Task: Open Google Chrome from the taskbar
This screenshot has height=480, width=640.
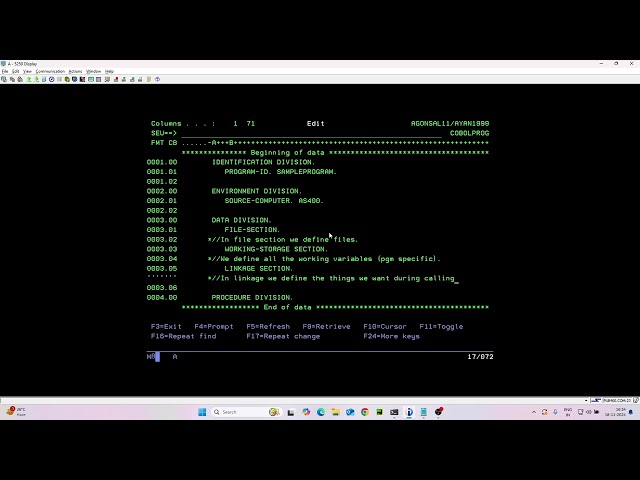Action: [365, 412]
